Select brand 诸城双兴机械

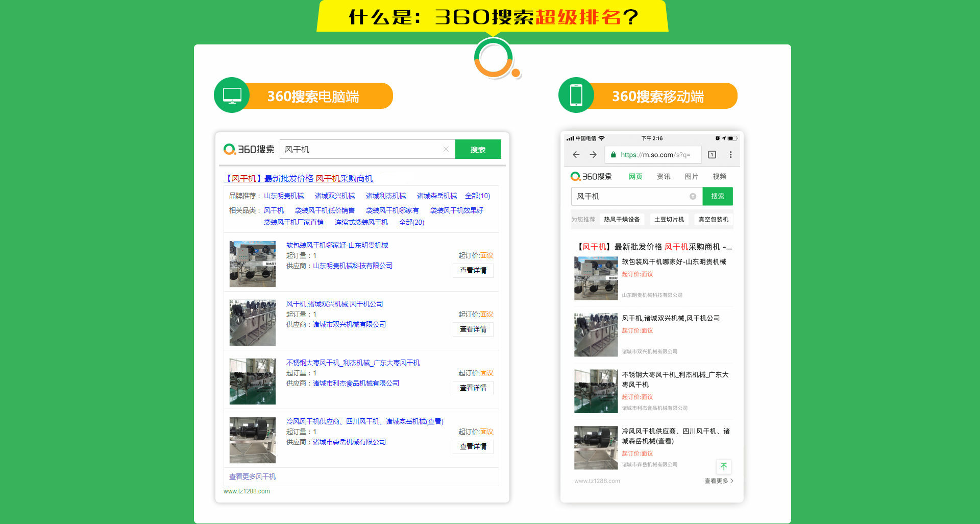pos(335,196)
